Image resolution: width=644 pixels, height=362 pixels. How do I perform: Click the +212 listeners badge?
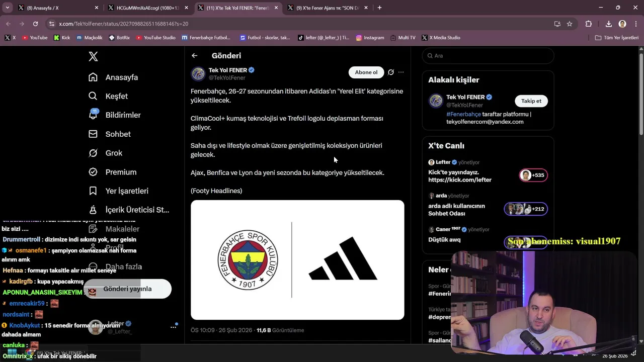point(526,209)
